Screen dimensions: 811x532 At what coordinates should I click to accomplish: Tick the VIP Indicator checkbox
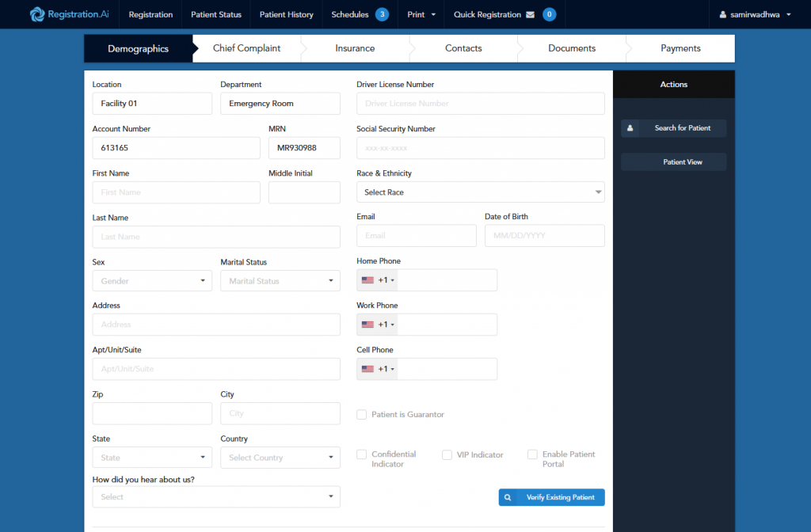tap(447, 455)
